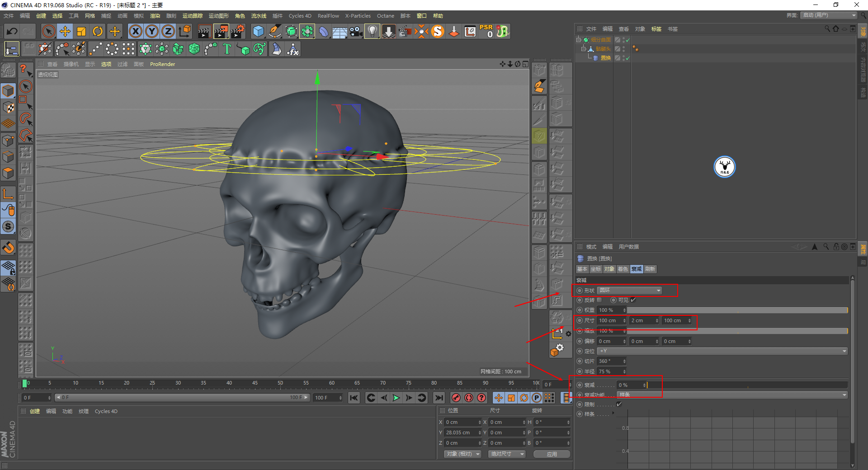Click the 权重 weight slider bar
The width and height of the screenshot is (868, 470).
tap(737, 310)
